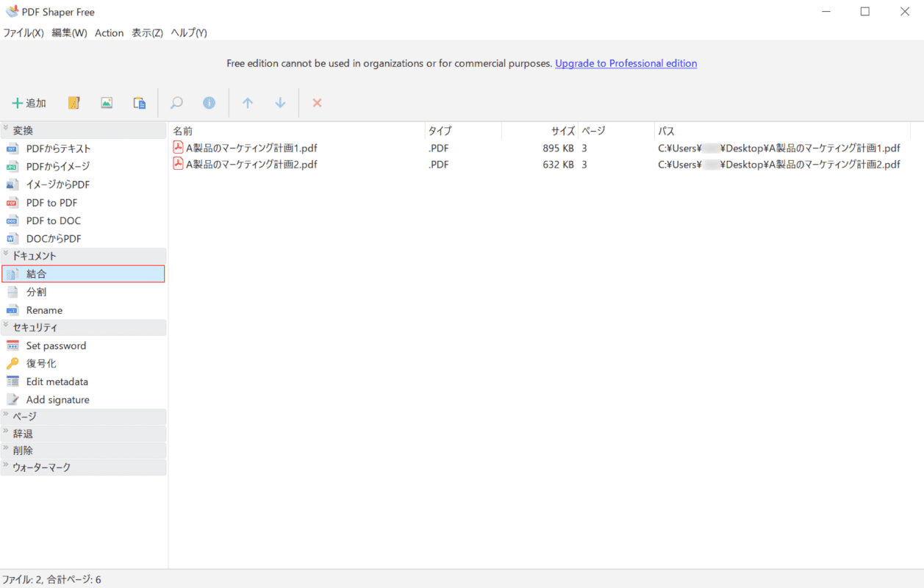Click the add image toolbar icon

(x=107, y=103)
